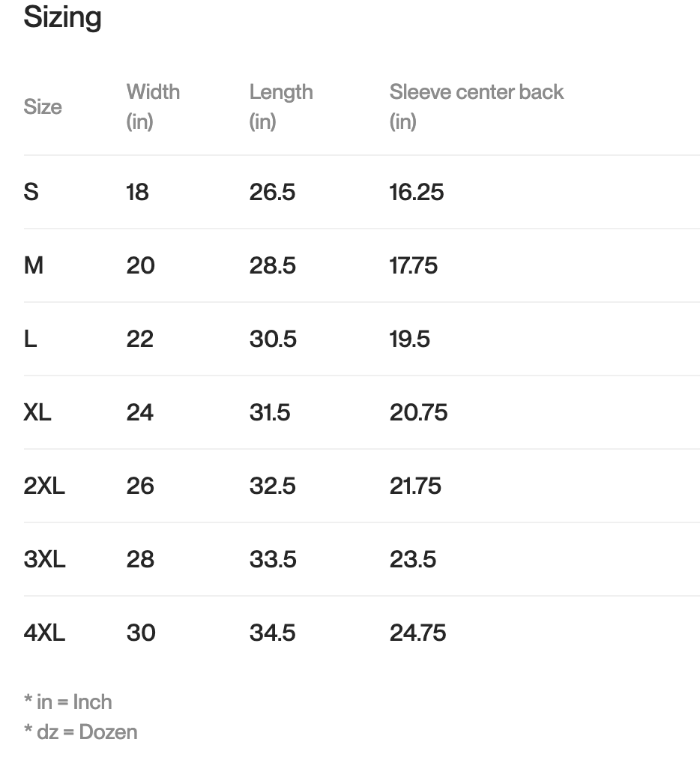Click length value 28.5 for size M
The image size is (700, 760).
(272, 265)
